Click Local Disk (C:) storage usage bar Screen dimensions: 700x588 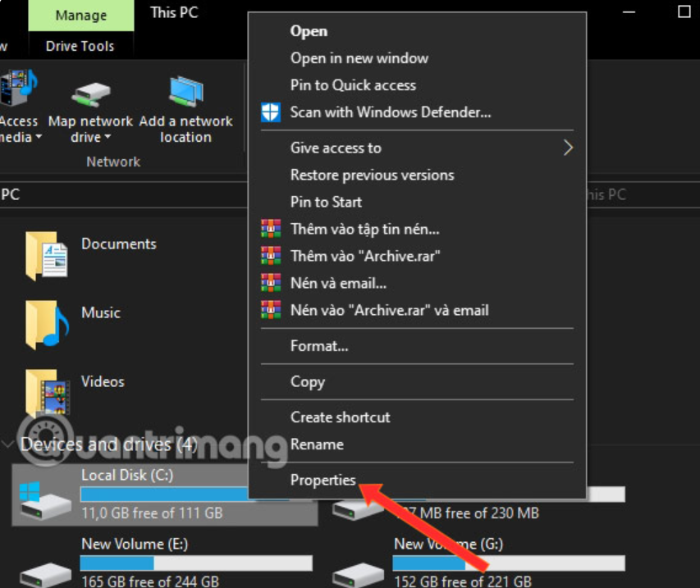tap(164, 494)
